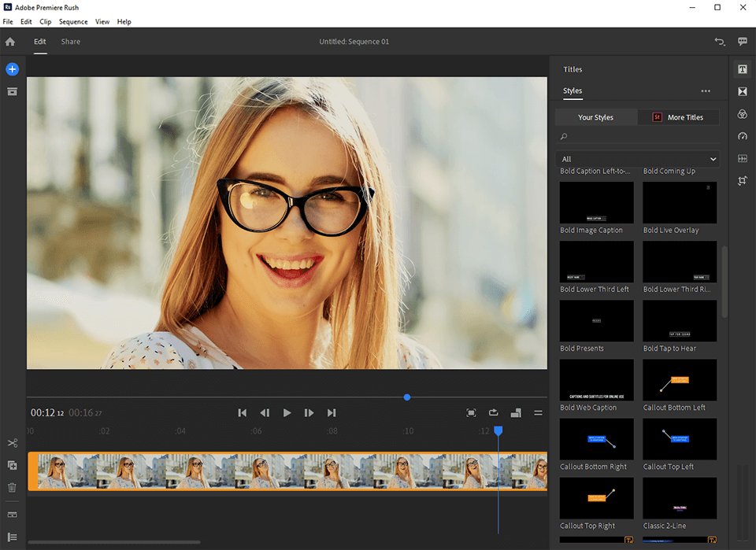Viewport: 756px width, 550px height.
Task: Open the Home screen icon
Action: click(x=11, y=42)
